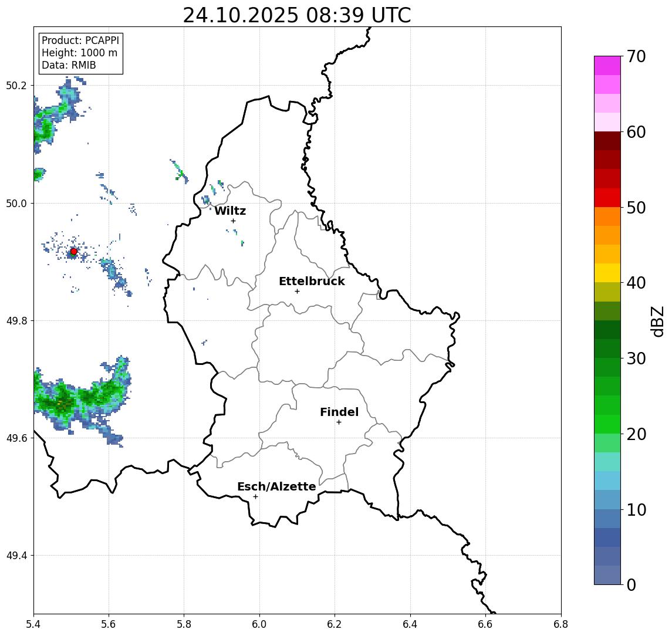Click the latitude axis label '50.2'
672x636 pixels.
coord(16,85)
